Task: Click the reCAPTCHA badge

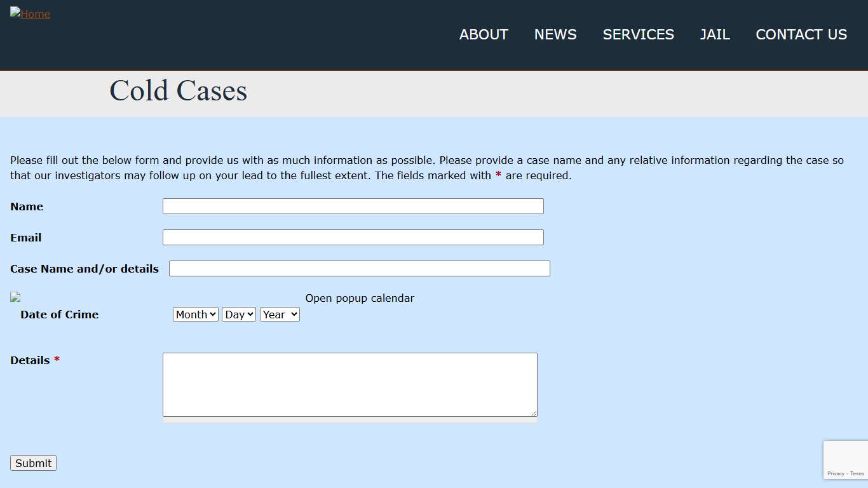Action: [x=845, y=459]
